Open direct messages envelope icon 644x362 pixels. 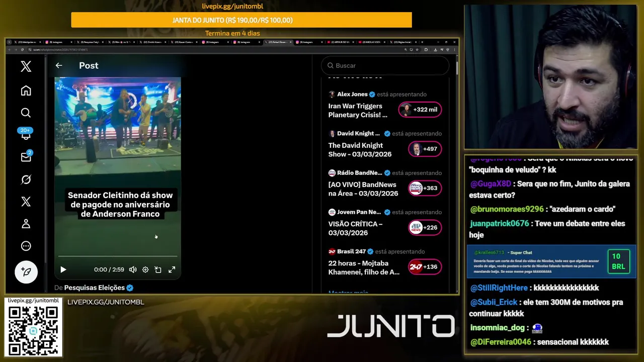point(26,157)
